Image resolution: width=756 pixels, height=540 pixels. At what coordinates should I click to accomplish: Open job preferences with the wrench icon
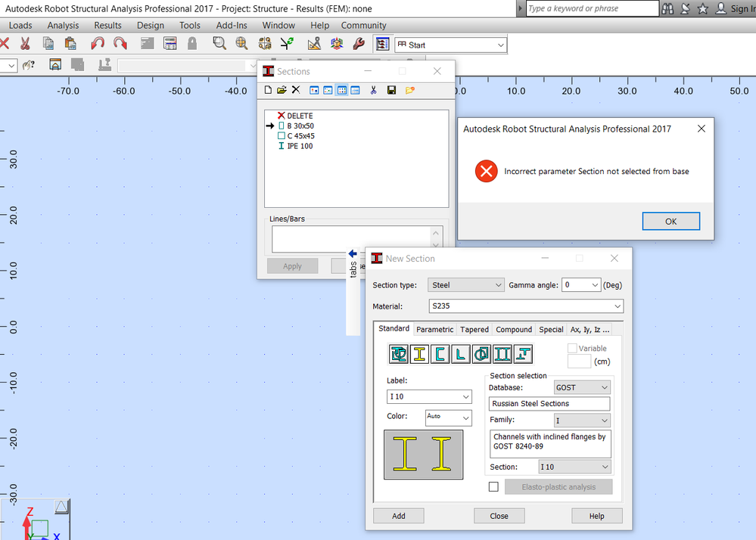(x=359, y=44)
